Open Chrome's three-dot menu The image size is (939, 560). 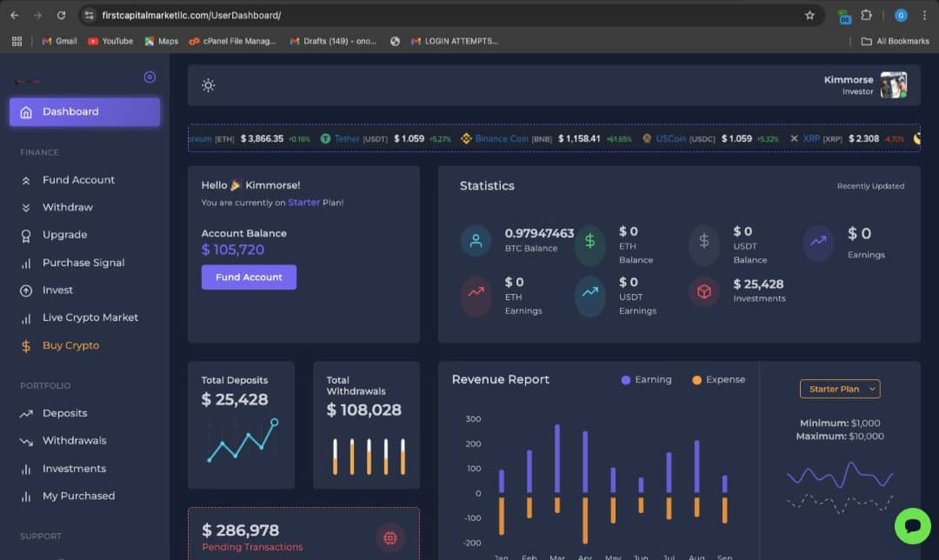pyautogui.click(x=924, y=16)
